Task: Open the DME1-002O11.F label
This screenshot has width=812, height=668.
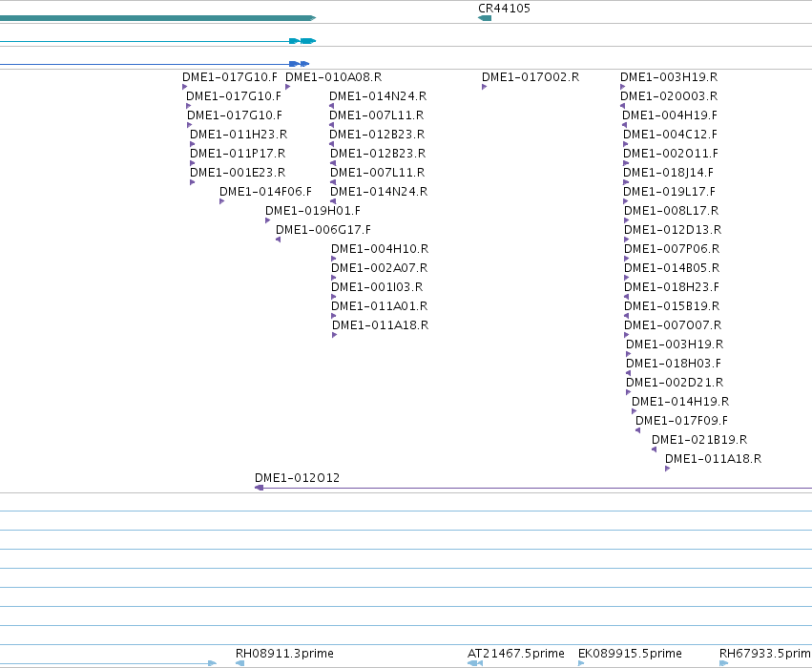Action: coord(671,154)
